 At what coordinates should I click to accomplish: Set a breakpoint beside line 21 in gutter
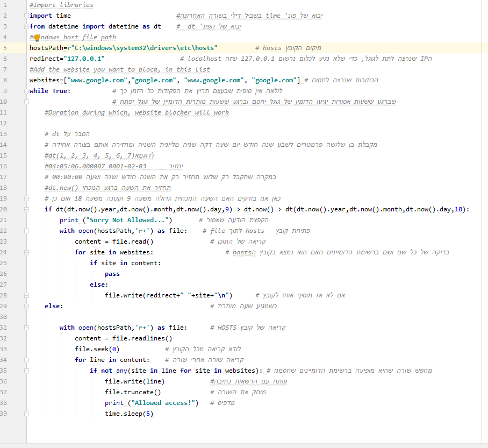click(19, 220)
